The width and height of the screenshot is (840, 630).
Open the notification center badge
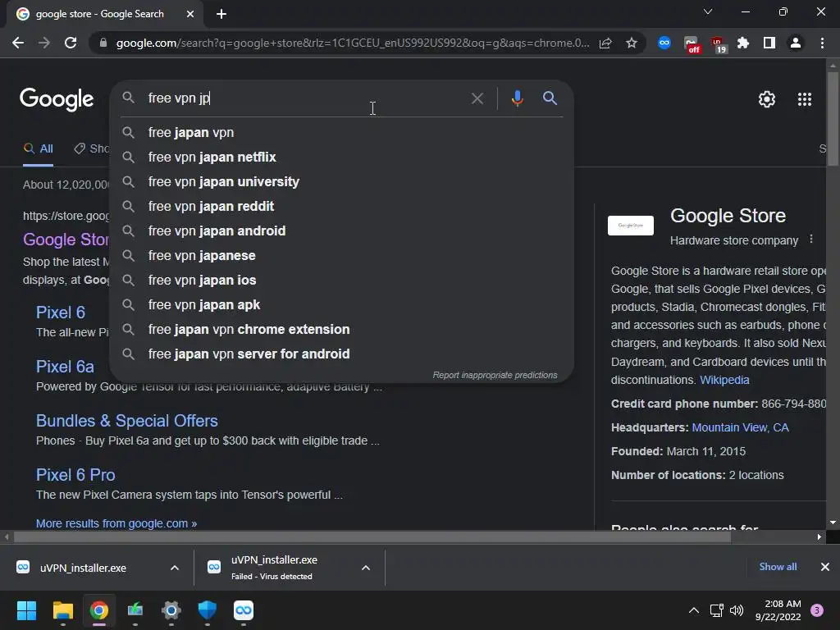tap(817, 610)
